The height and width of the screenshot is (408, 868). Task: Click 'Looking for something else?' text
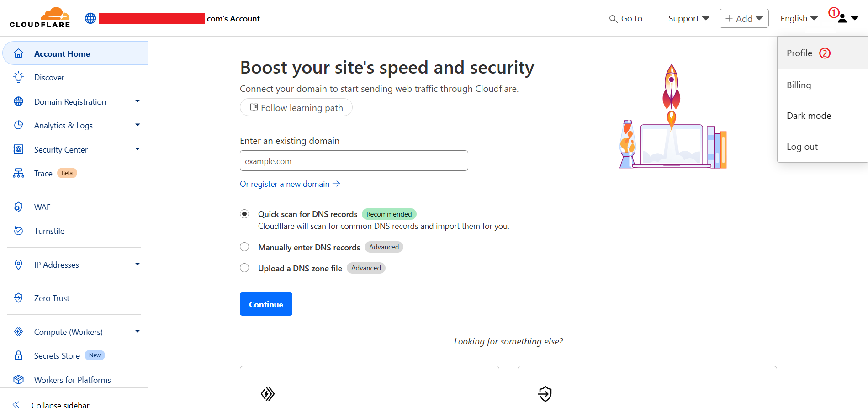point(508,341)
